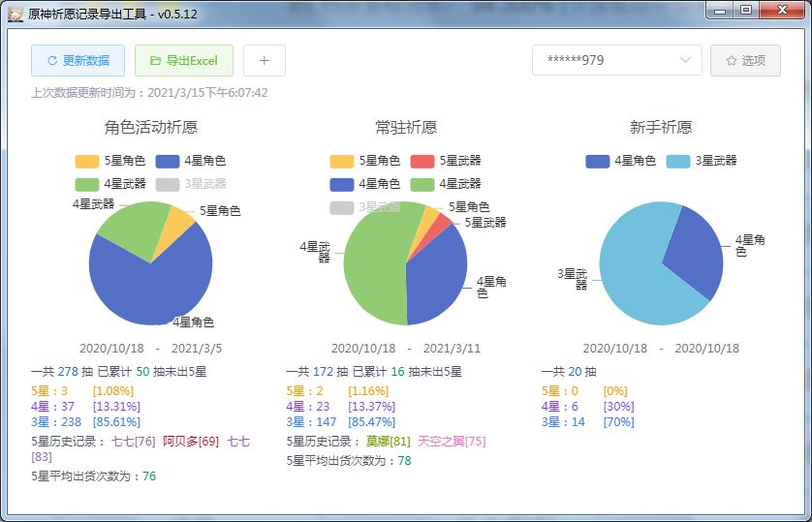Viewport: 812px width, 522px height.
Task: Click the 导出Excel export button
Action: pyautogui.click(x=184, y=61)
